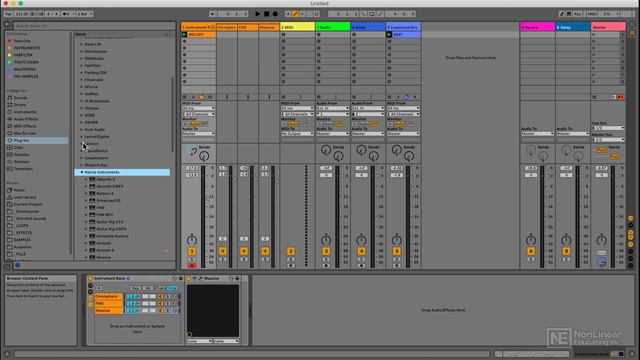The image size is (640, 360).
Task: Toggle Delay return track B activator
Action: (x=566, y=251)
